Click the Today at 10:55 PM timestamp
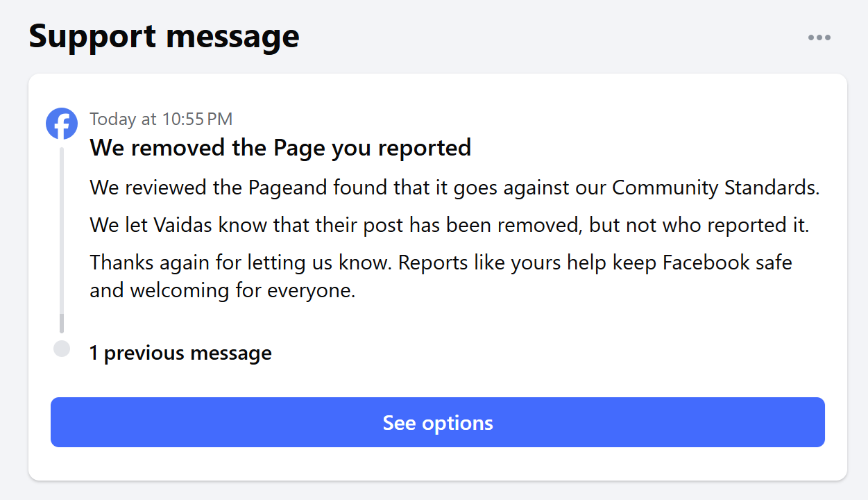Viewport: 868px width, 500px height. click(161, 119)
